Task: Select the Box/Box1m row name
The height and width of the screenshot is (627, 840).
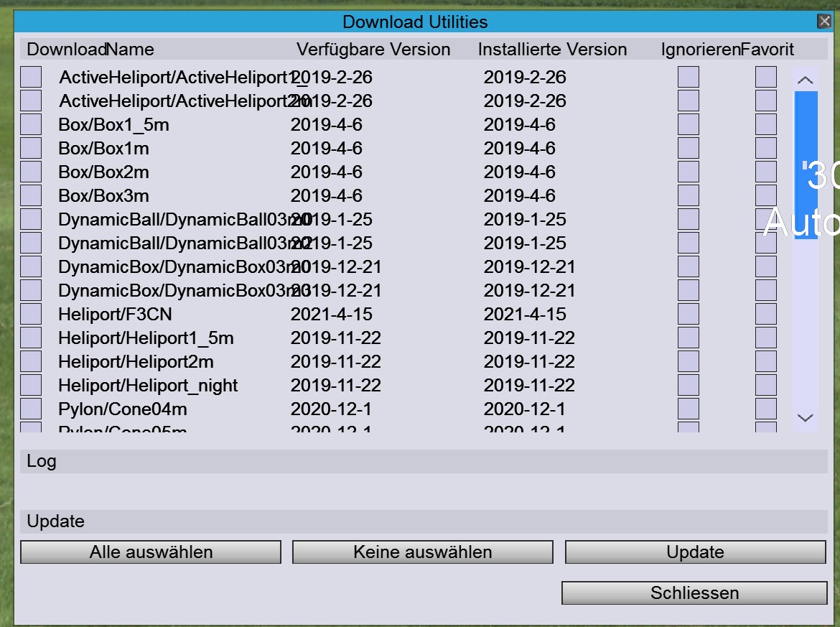Action: (x=103, y=148)
